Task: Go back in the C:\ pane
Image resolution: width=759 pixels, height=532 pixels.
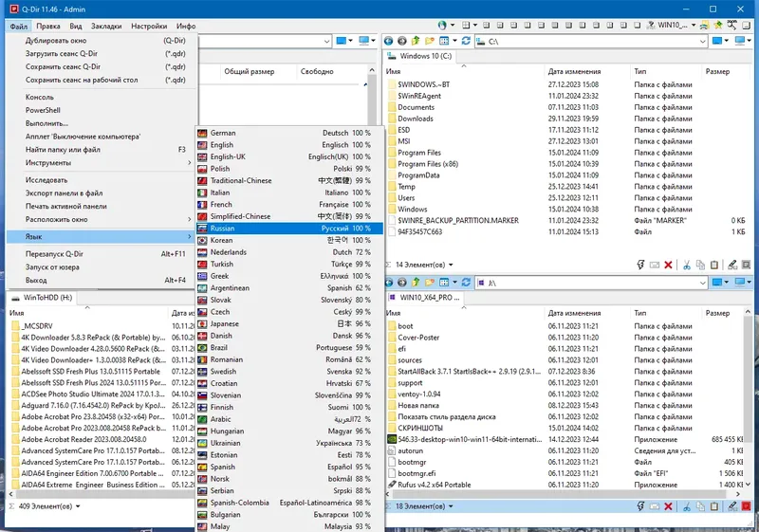Action: tap(389, 41)
